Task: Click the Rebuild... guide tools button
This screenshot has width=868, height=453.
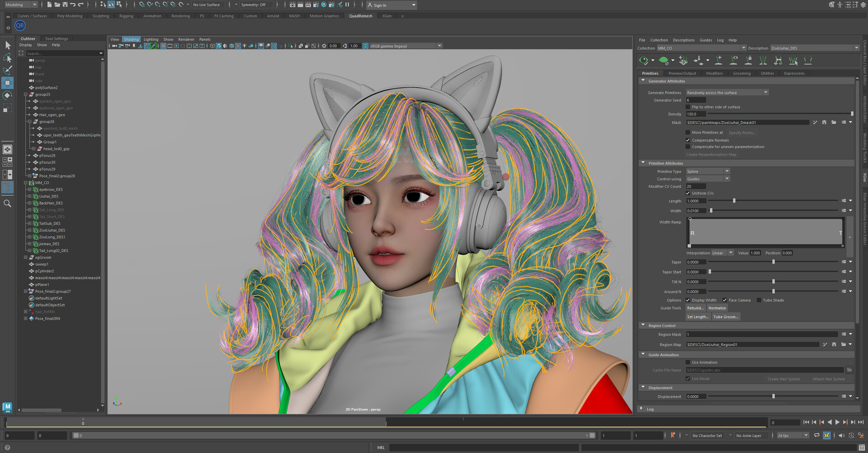Action: pyautogui.click(x=695, y=308)
